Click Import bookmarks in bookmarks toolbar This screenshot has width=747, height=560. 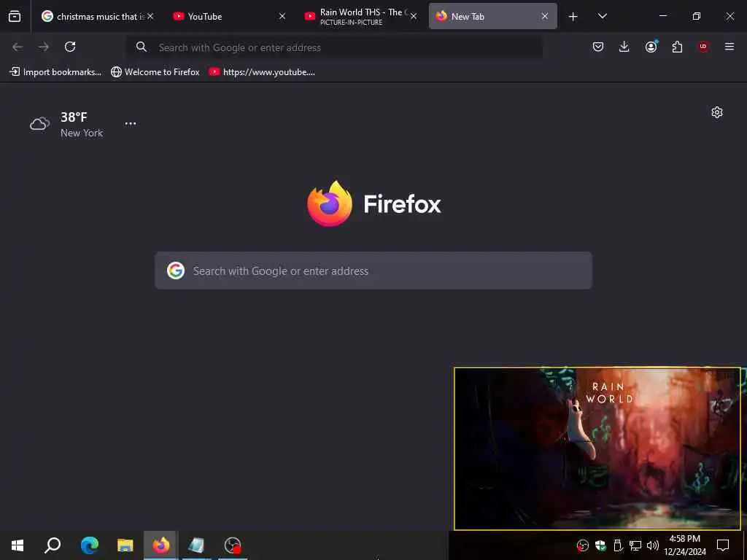coord(55,72)
